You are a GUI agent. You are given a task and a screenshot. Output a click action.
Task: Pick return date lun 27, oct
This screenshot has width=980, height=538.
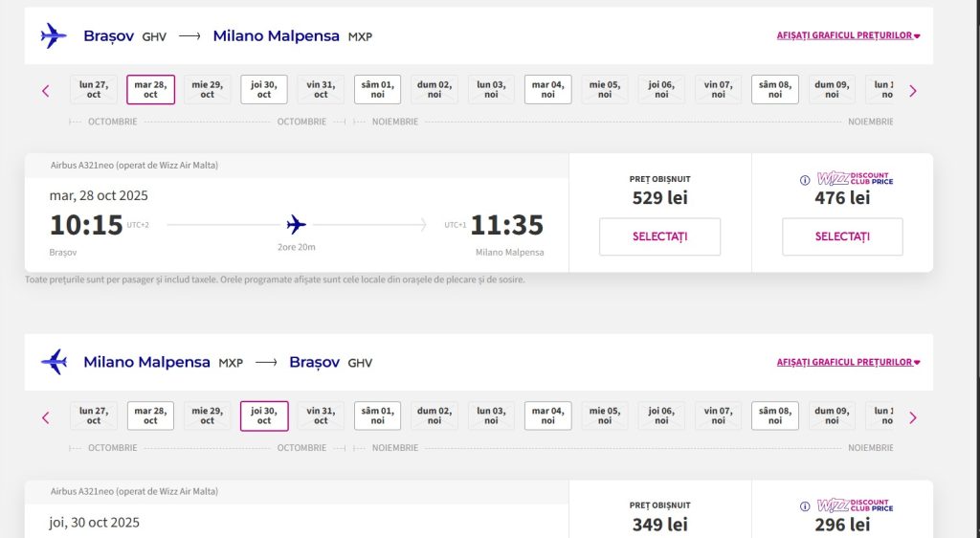(94, 415)
